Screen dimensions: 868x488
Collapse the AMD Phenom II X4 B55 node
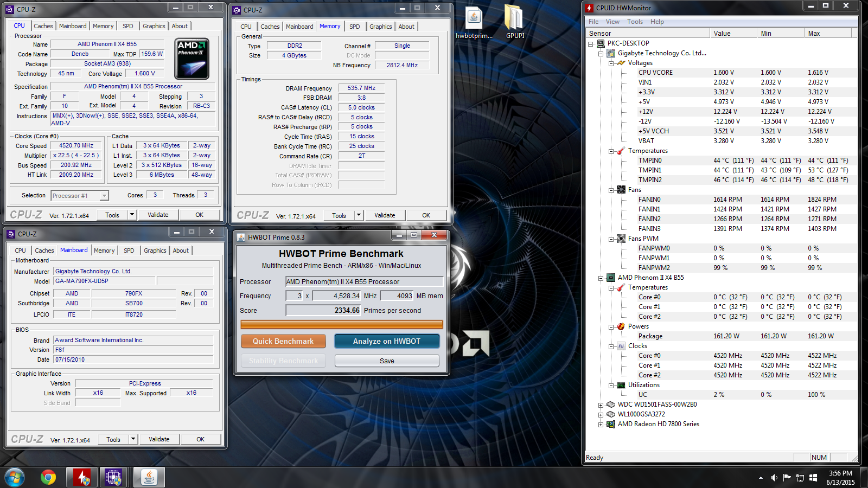pyautogui.click(x=601, y=278)
